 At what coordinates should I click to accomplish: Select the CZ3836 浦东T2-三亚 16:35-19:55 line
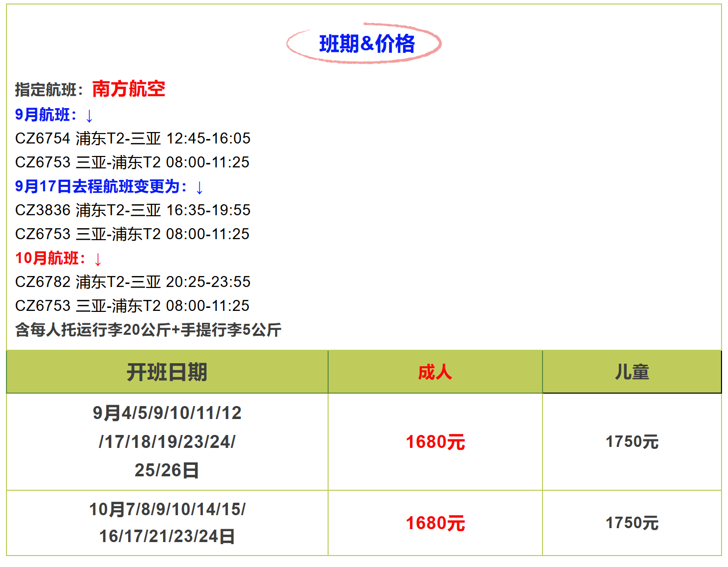tap(133, 210)
